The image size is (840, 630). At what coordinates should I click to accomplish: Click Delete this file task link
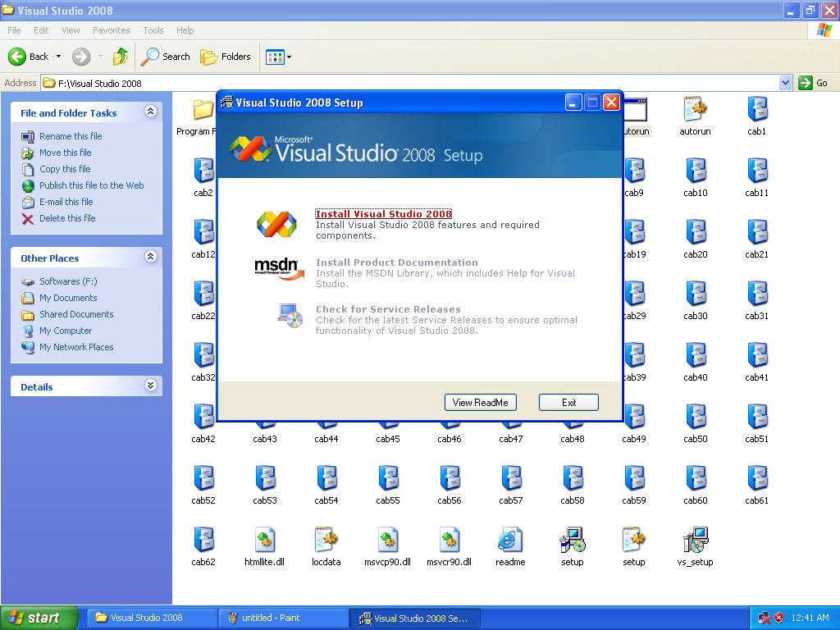(x=67, y=218)
